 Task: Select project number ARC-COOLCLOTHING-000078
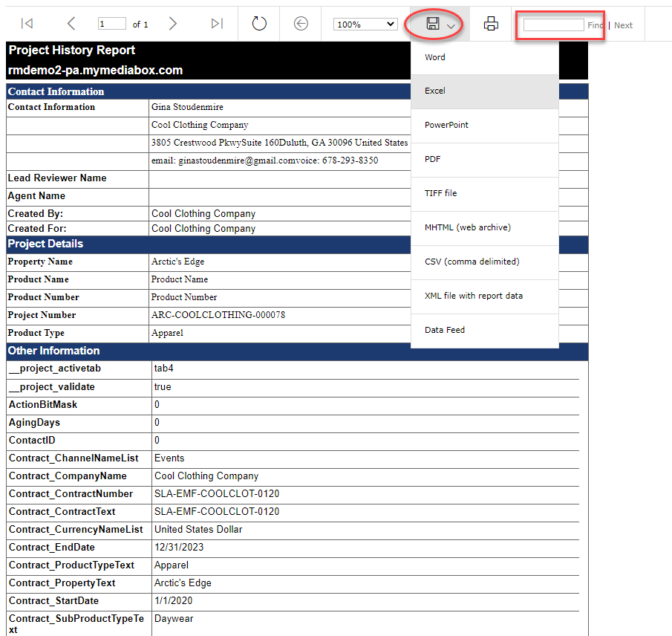point(218,315)
